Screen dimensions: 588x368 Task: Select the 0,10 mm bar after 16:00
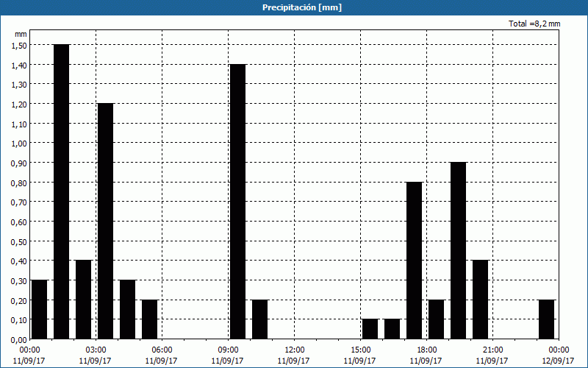[x=392, y=329]
